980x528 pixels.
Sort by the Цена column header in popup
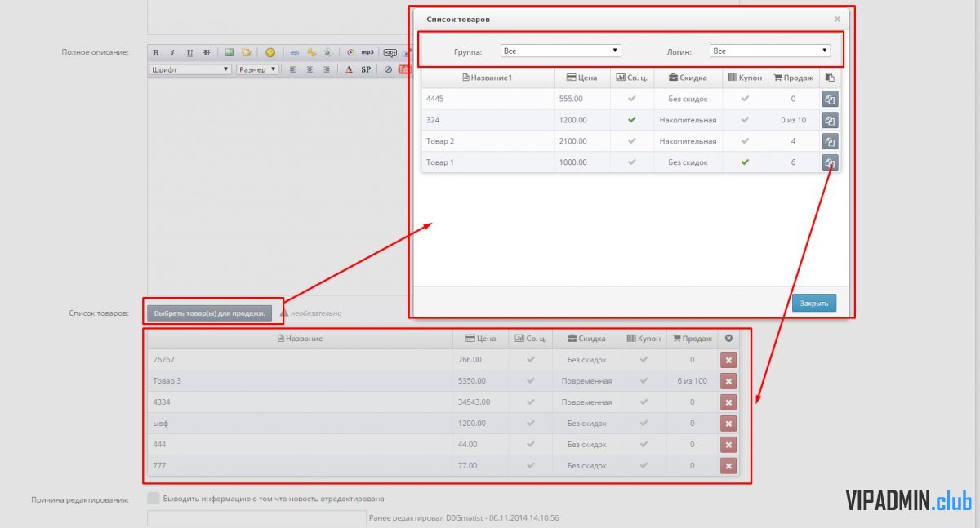pyautogui.click(x=581, y=78)
